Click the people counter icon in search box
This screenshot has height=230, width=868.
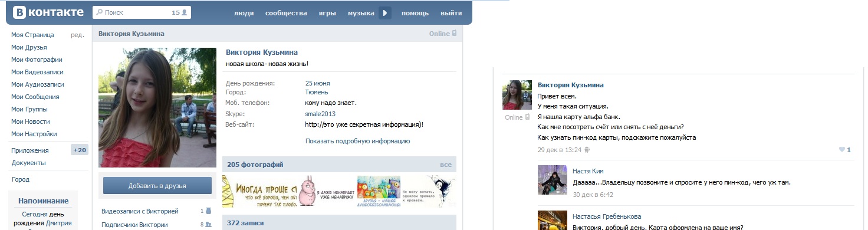[184, 12]
